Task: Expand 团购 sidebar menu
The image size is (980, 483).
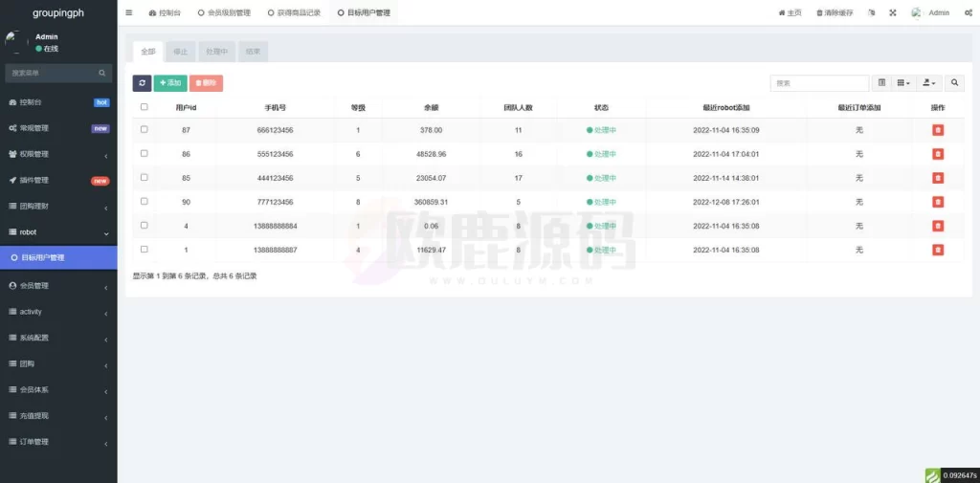Action: tap(58, 363)
